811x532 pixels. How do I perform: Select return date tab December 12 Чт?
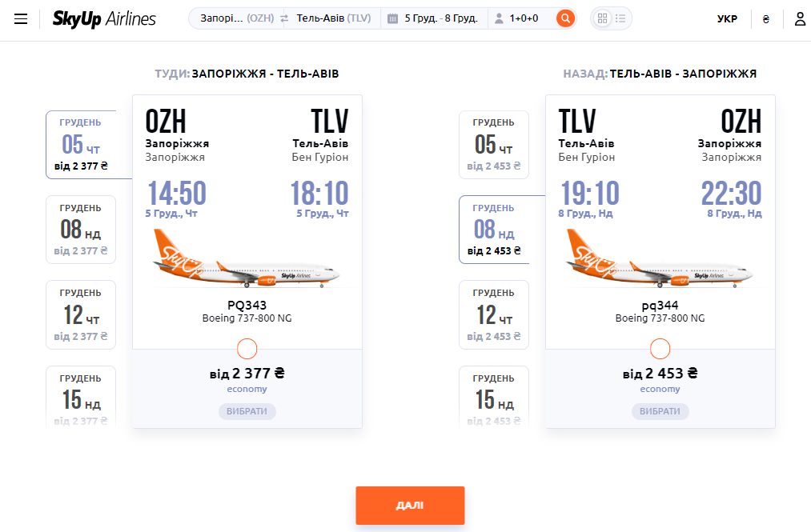(494, 315)
